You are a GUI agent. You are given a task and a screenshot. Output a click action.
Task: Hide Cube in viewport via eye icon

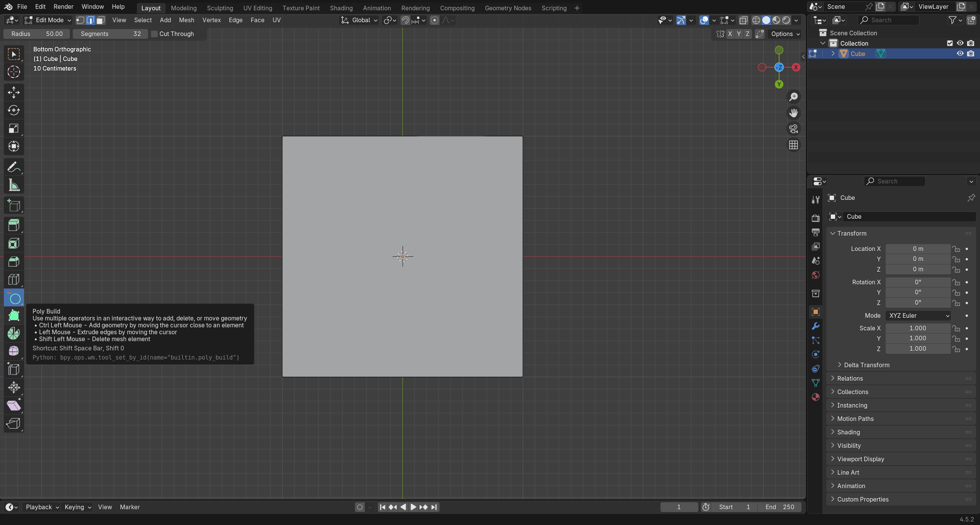pos(960,54)
